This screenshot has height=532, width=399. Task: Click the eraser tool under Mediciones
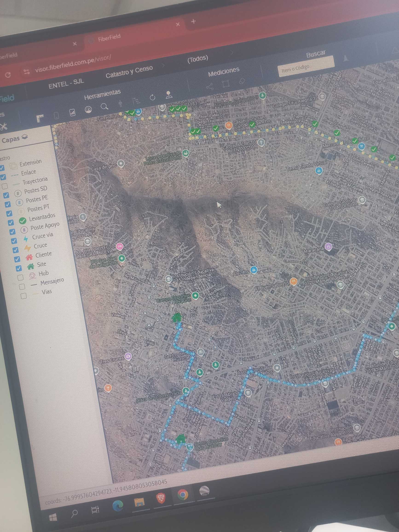(x=242, y=81)
